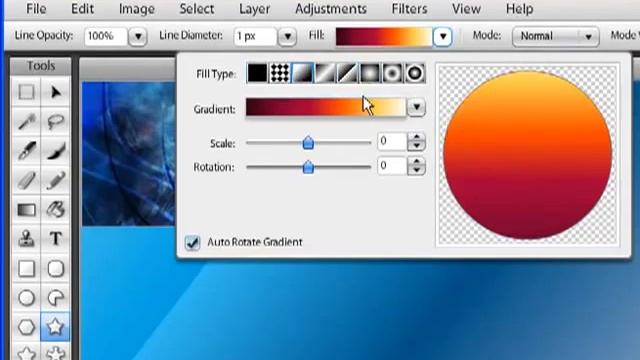Open the Select menu
The width and height of the screenshot is (640, 360).
point(197,9)
